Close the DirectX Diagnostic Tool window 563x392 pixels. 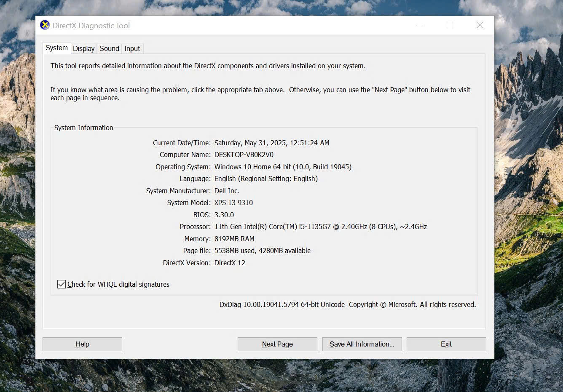tap(480, 25)
